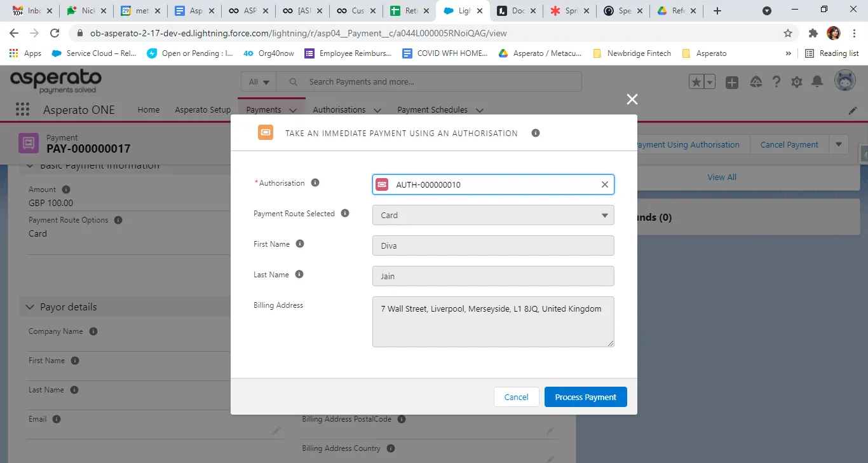
Task: Click the navigation bar edit pencil icon
Action: point(853,110)
